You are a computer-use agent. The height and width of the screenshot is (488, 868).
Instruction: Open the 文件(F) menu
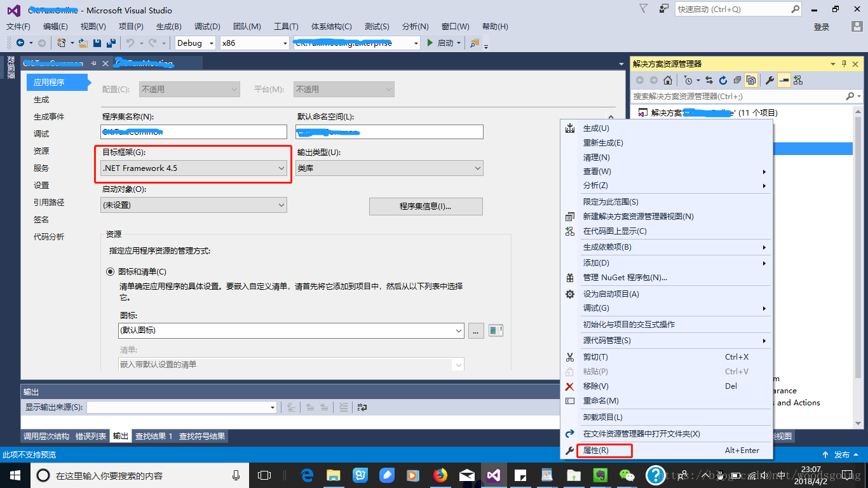click(x=18, y=27)
